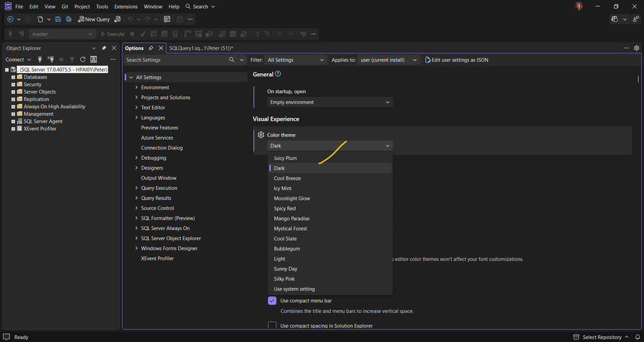Click the help icon next to General
This screenshot has height=342, width=644.
(278, 74)
